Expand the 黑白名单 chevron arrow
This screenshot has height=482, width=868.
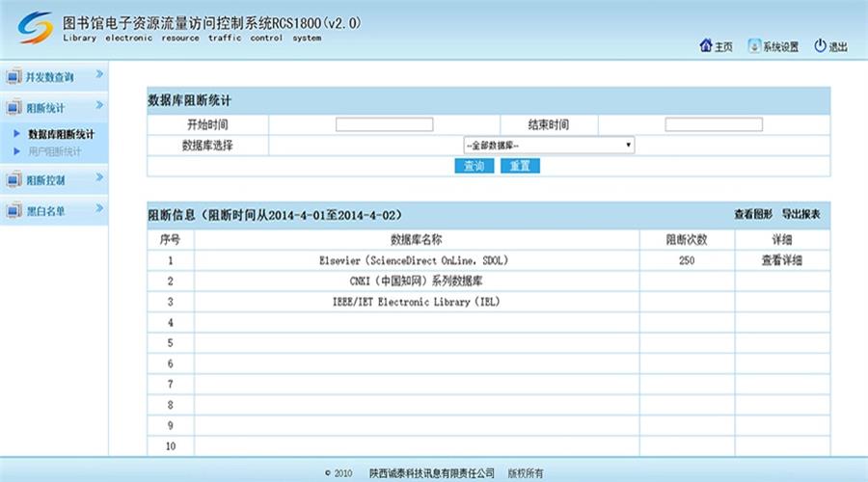click(x=98, y=208)
